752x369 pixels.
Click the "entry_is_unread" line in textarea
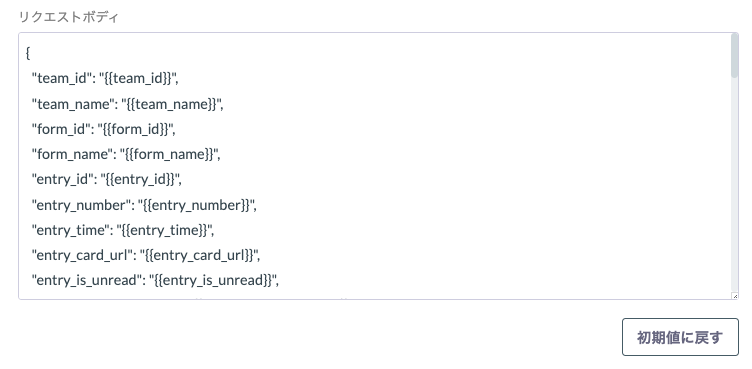click(x=155, y=280)
